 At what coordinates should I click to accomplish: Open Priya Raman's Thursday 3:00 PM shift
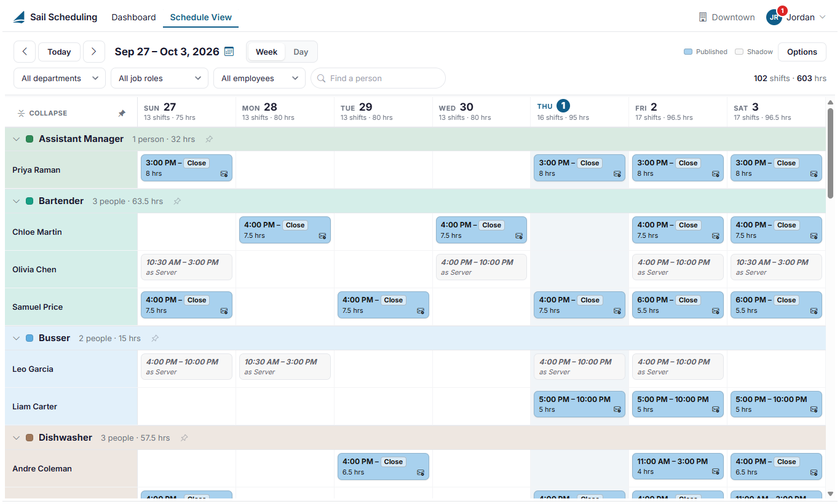pos(579,168)
